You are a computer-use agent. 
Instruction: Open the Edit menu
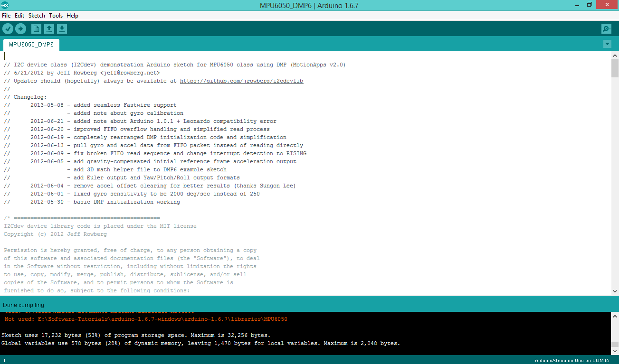point(19,16)
